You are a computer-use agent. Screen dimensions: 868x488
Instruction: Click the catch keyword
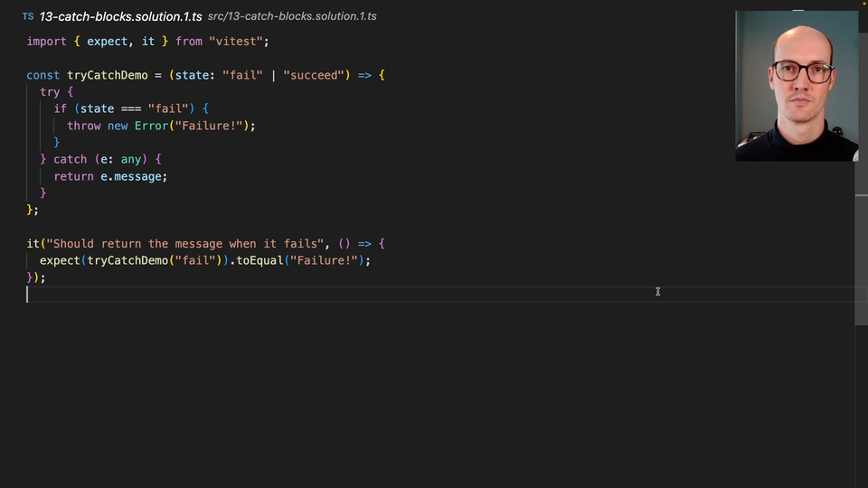70,159
